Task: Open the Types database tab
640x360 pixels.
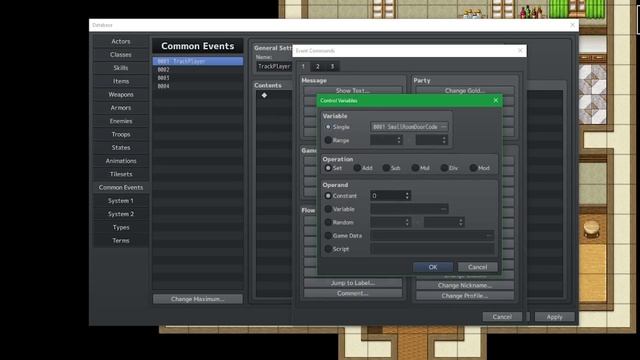Action: (121, 227)
